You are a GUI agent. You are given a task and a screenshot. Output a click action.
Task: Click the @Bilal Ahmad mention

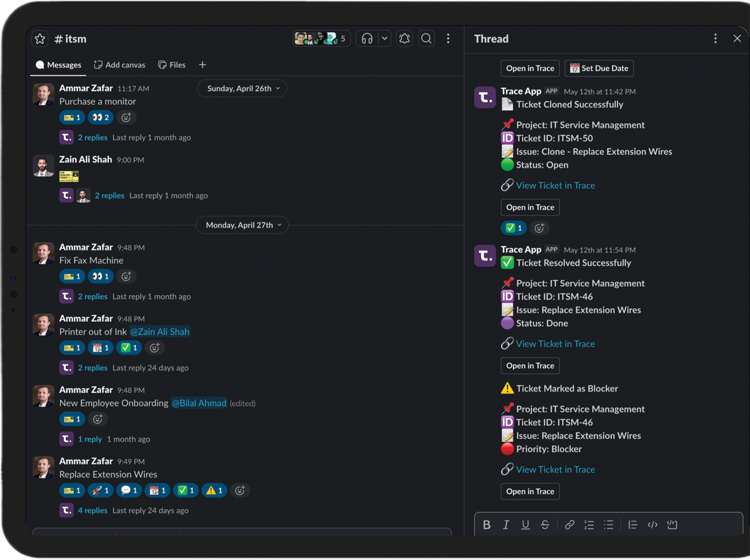(x=199, y=403)
